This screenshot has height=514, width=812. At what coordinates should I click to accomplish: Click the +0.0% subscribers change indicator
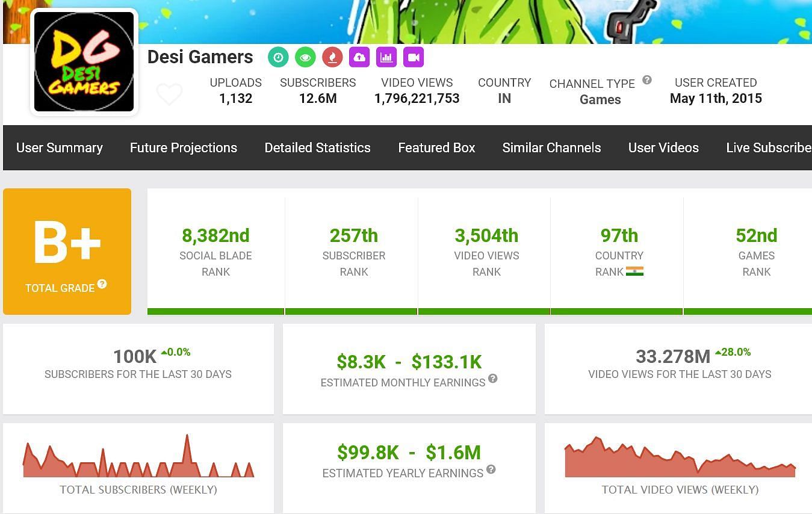coord(176,352)
